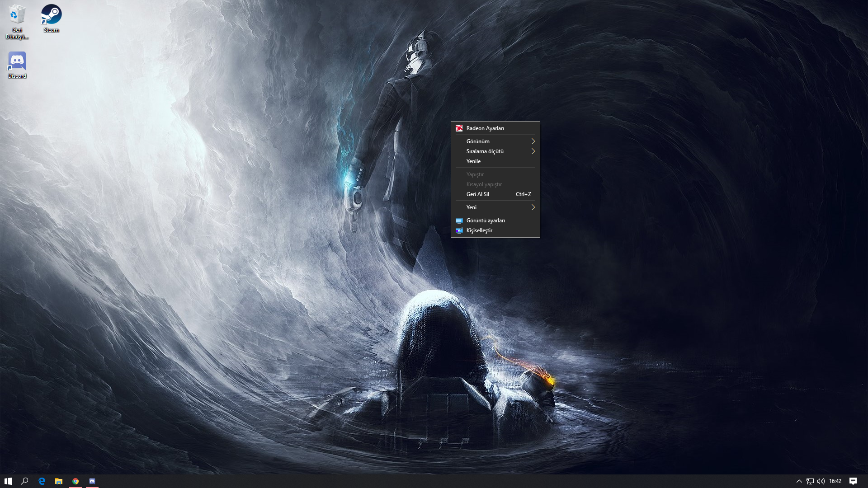Open volume control in system tray
This screenshot has height=488, width=868.
pos(821,481)
